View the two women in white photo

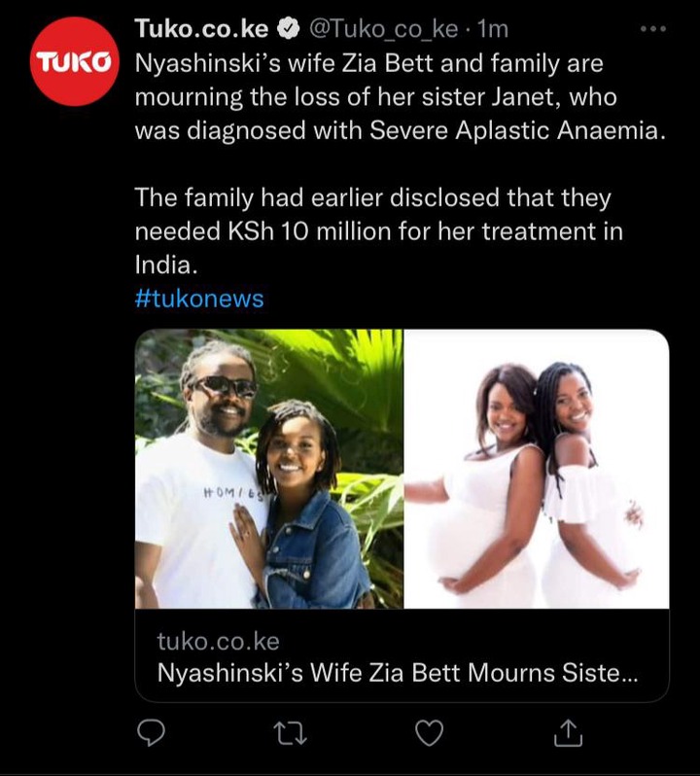pyautogui.click(x=537, y=469)
